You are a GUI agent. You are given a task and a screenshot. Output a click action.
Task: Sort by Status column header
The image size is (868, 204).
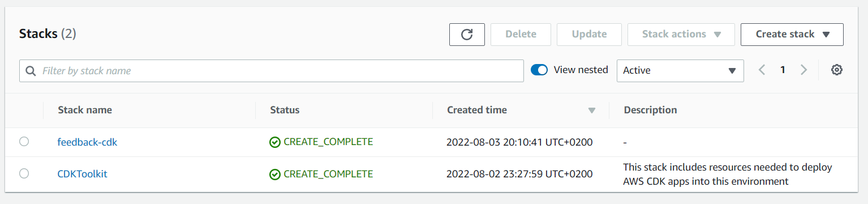point(285,110)
